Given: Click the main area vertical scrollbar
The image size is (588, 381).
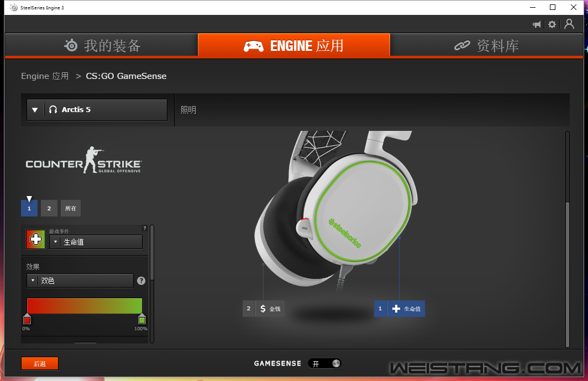Looking at the screenshot, I should 568,274.
